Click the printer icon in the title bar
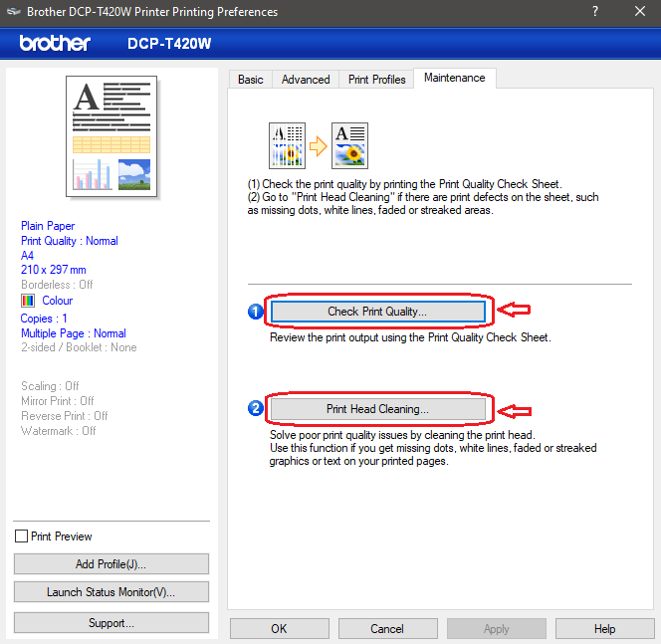The width and height of the screenshot is (661, 644). click(x=14, y=11)
